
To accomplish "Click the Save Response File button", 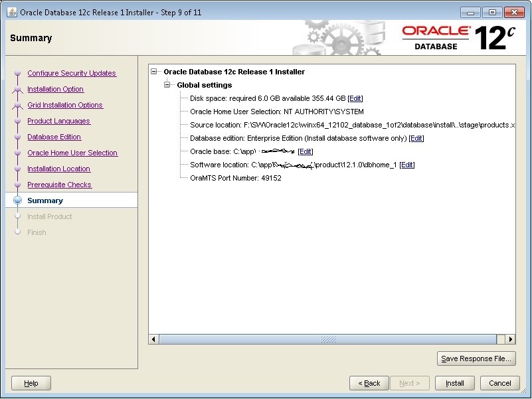I will (476, 359).
